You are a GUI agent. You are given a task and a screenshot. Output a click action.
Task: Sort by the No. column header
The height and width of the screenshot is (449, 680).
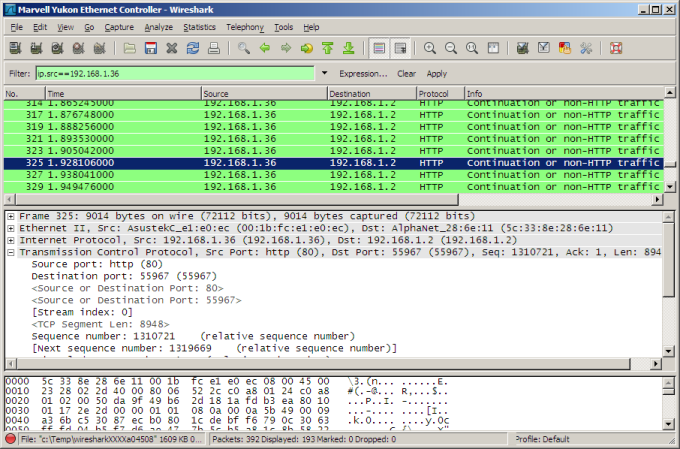click(x=24, y=94)
